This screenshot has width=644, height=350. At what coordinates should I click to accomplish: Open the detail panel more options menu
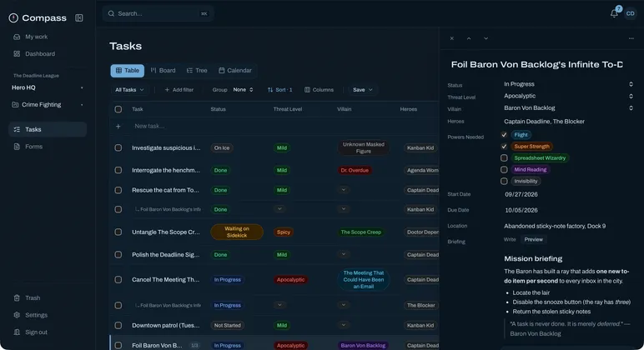(631, 38)
